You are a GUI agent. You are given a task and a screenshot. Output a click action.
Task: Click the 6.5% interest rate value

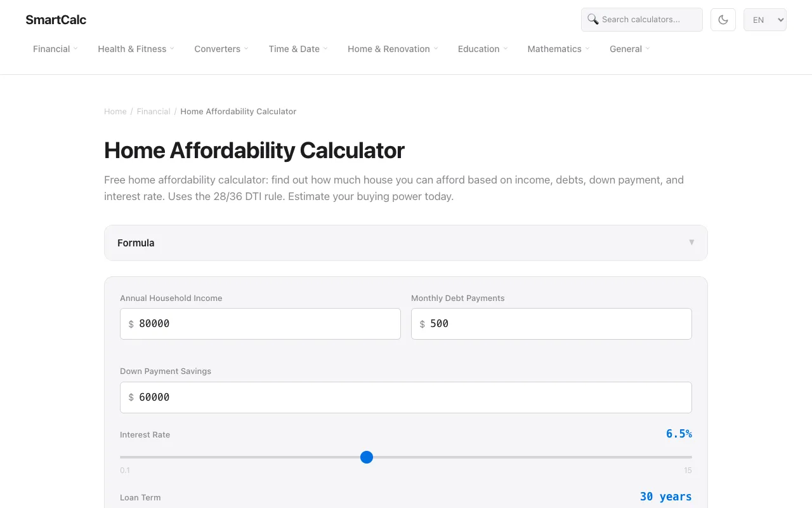coord(679,434)
